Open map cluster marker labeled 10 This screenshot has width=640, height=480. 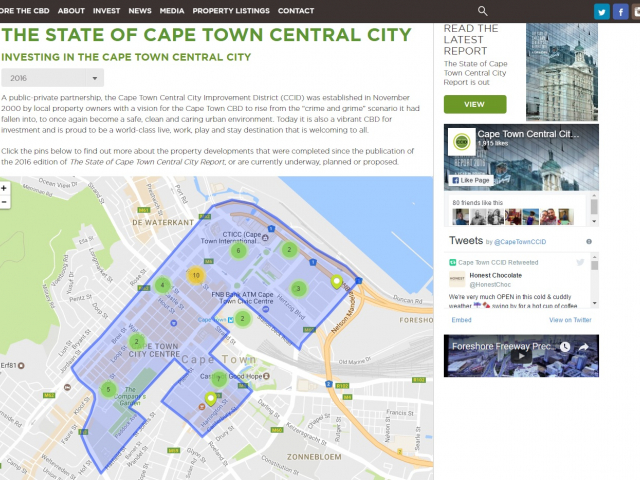(196, 276)
